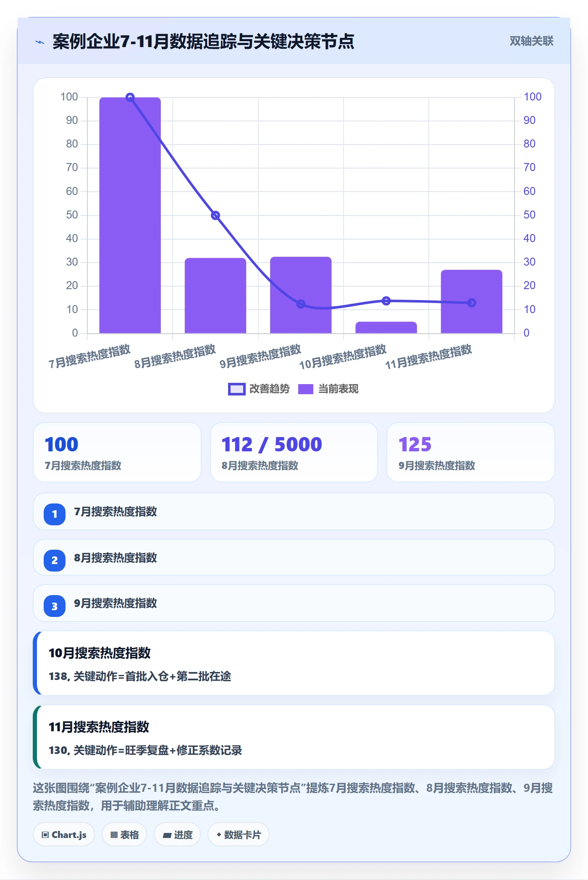Click the grid icon in 表格 tag

[x=114, y=835]
